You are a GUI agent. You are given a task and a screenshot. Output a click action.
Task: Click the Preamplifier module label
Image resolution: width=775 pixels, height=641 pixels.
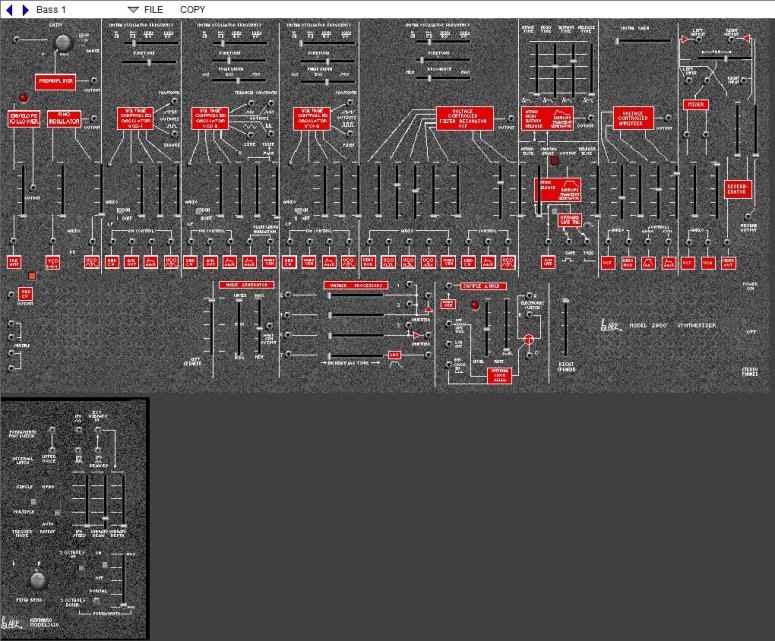click(55, 80)
